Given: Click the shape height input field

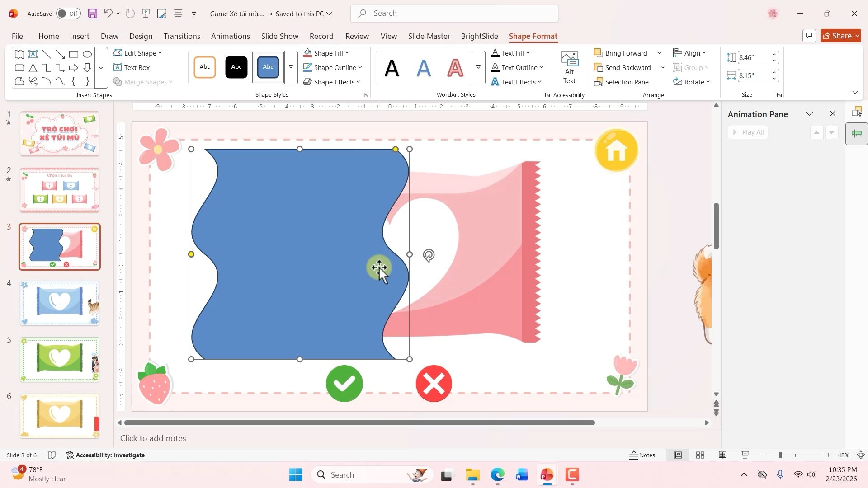Looking at the screenshot, I should pyautogui.click(x=753, y=58).
